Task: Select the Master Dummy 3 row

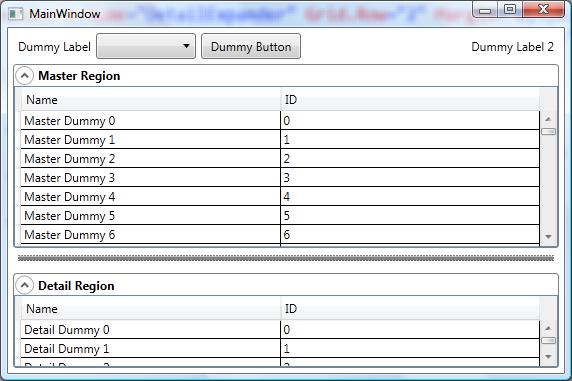Action: (280, 177)
